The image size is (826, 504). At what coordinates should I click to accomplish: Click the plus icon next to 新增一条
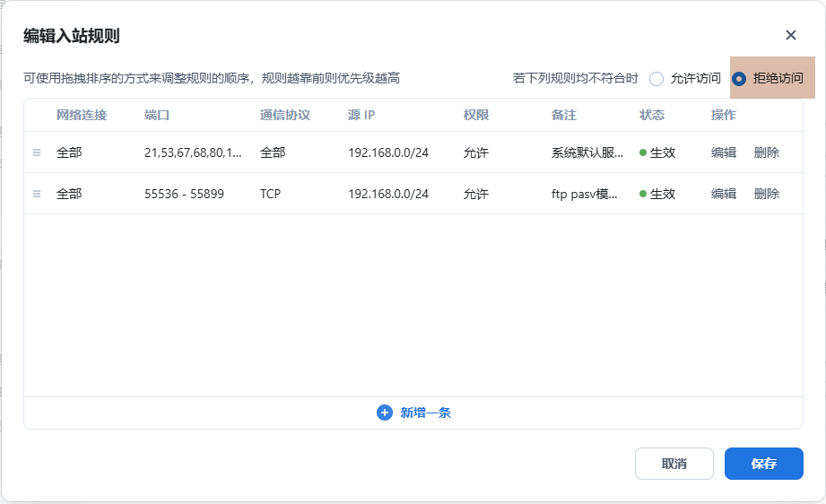[x=385, y=413]
